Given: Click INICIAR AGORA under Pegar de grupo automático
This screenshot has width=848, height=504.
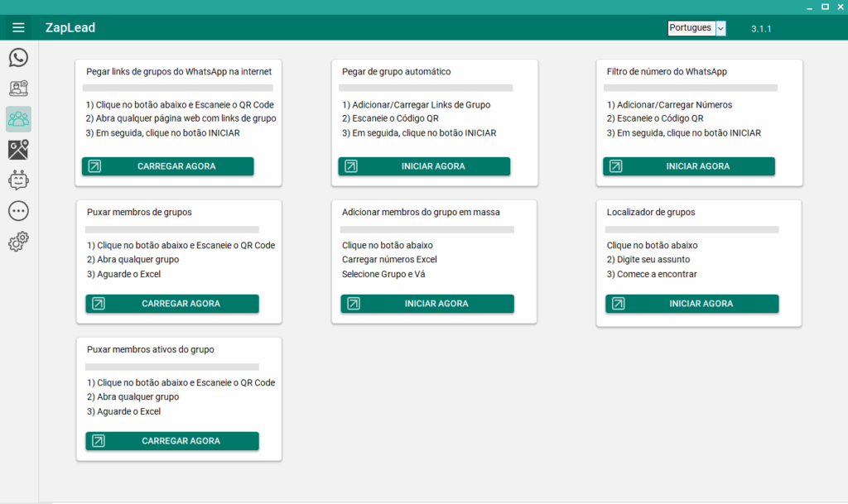Looking at the screenshot, I should pos(424,166).
